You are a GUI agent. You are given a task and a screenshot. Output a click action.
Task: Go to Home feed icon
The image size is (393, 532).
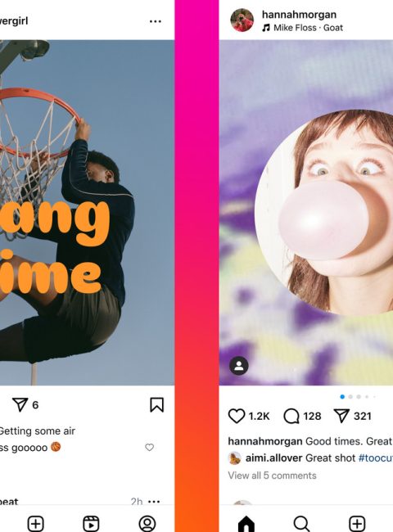[246, 524]
